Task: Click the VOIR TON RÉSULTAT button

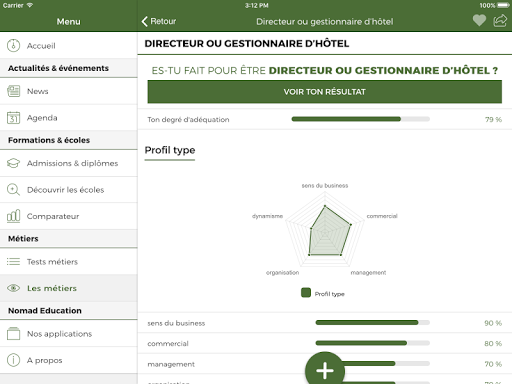Action: pos(325,92)
